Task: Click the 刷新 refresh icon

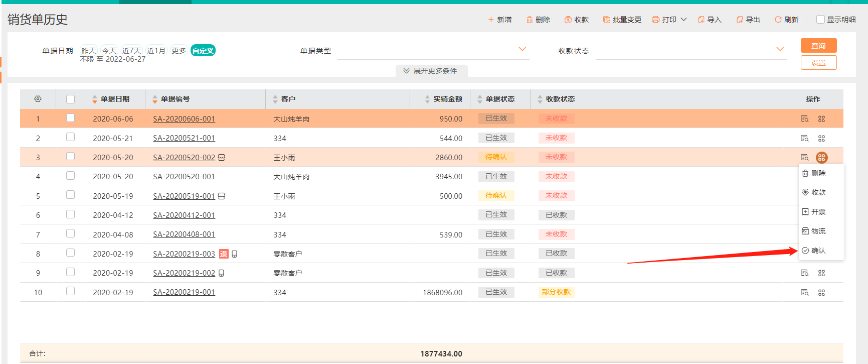Action: click(778, 20)
